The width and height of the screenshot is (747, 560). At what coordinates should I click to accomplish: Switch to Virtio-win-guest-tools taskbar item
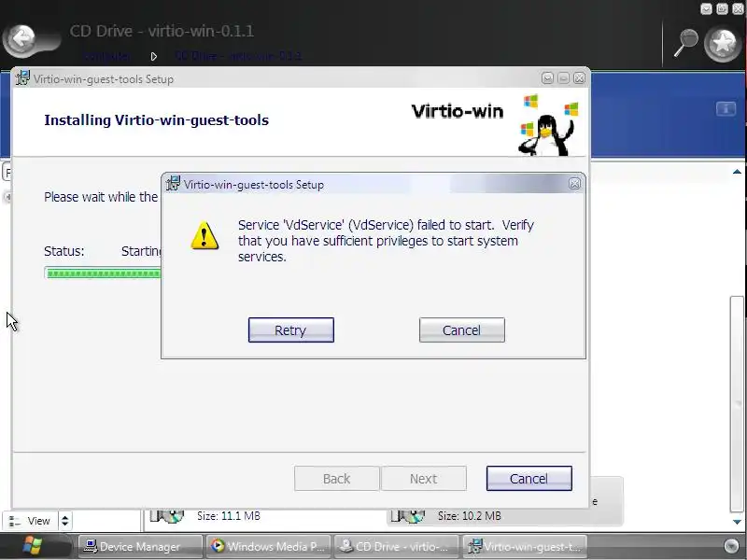click(x=525, y=546)
